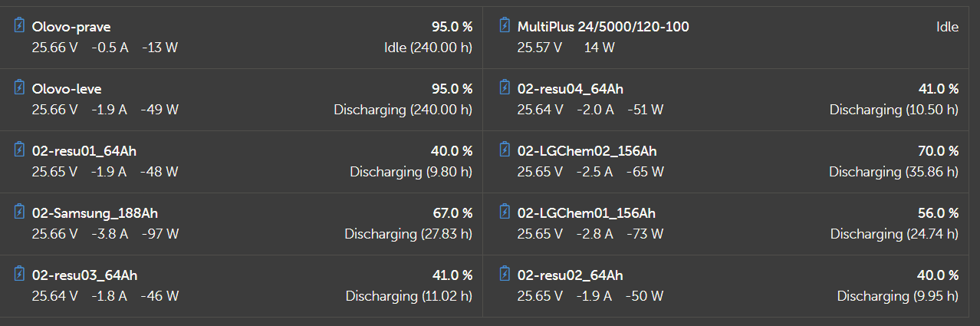Click the 56.0 % state of charge value
This screenshot has width=980, height=326.
[938, 213]
